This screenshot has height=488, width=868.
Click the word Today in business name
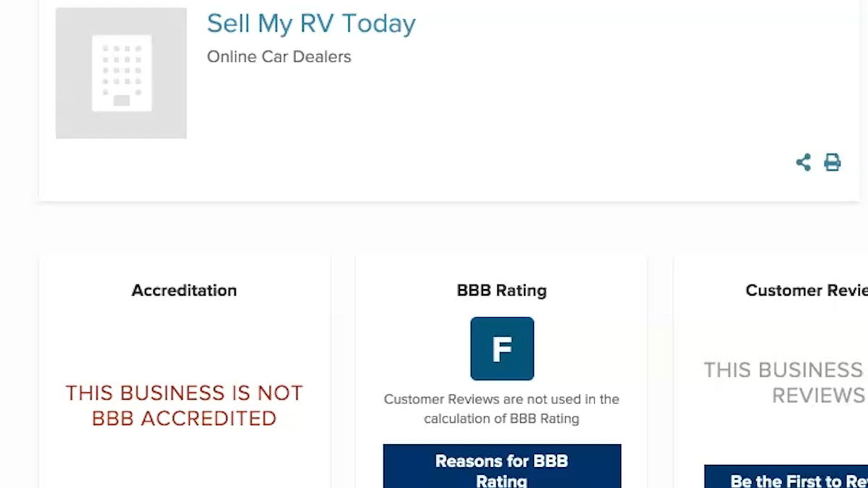[x=378, y=24]
